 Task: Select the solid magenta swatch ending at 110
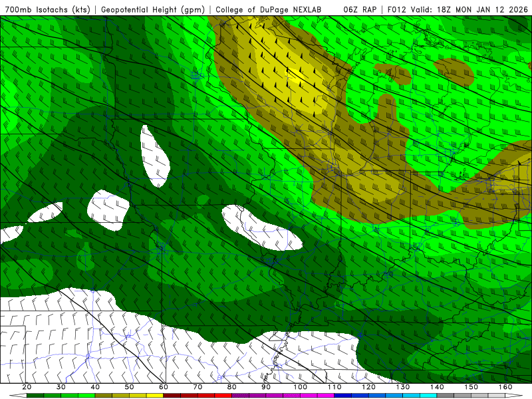(326, 396)
